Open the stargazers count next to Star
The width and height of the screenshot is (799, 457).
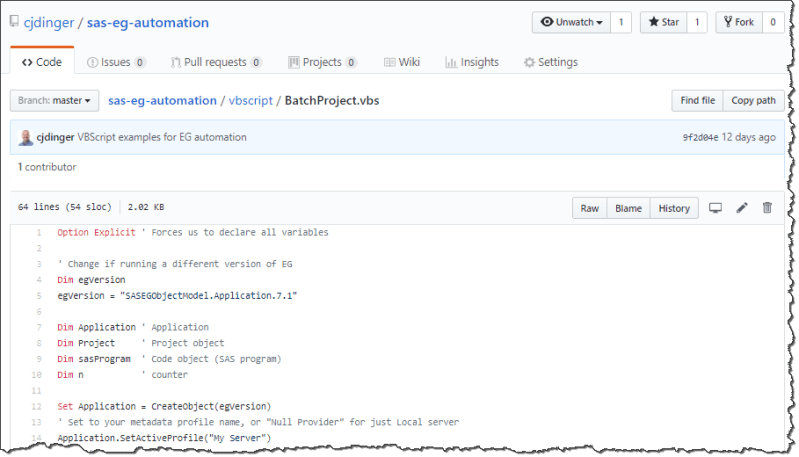tap(697, 22)
